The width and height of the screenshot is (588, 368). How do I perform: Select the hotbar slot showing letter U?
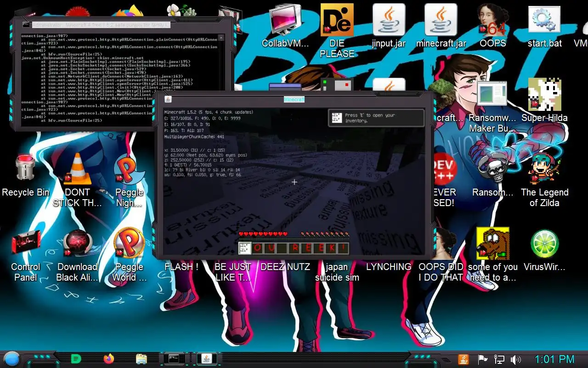point(270,248)
